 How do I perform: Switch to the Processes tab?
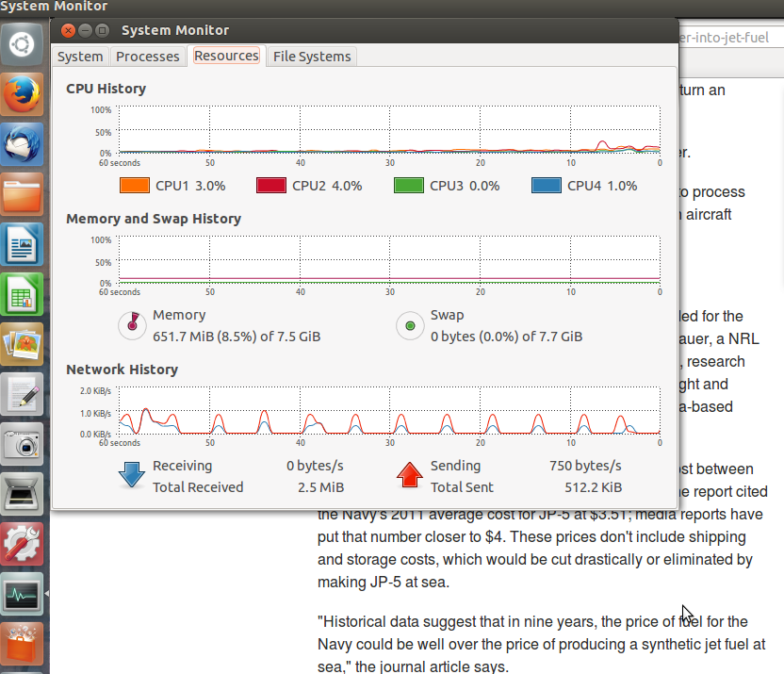(x=147, y=57)
